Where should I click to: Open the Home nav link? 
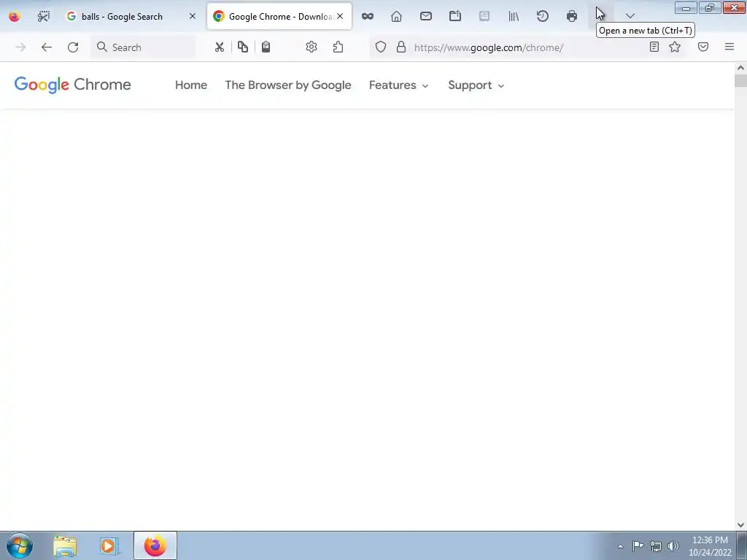[191, 85]
